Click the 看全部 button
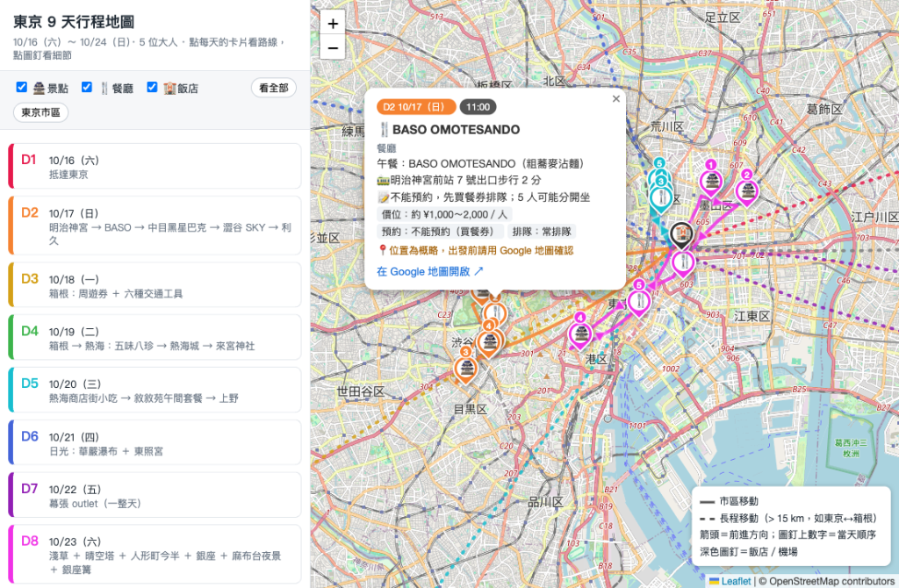 [274, 88]
